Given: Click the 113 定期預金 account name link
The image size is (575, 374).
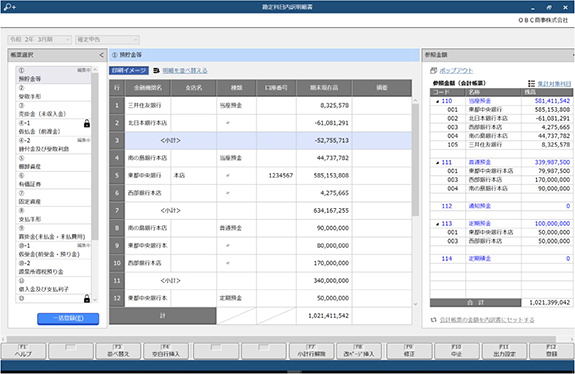Looking at the screenshot, I should (x=480, y=224).
